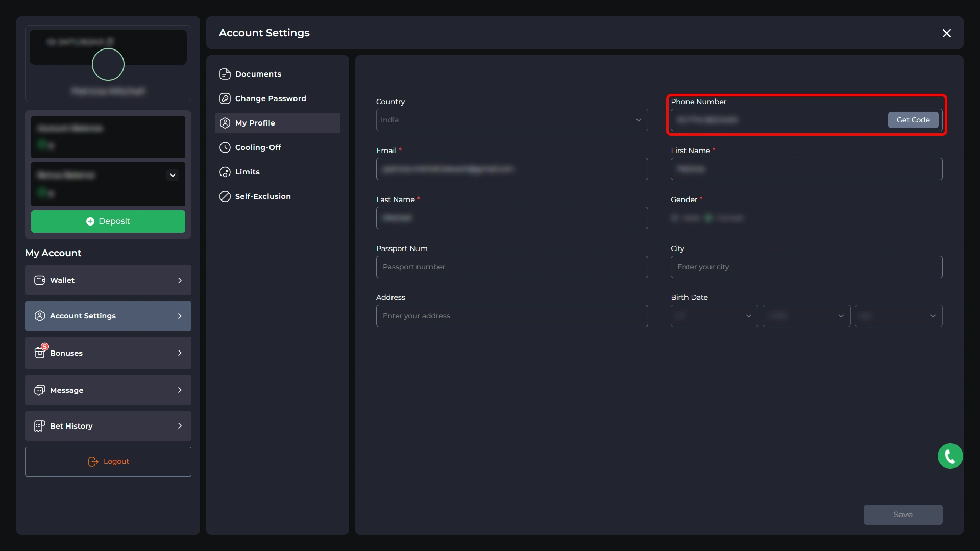980x551 pixels.
Task: Open the Birth Date month dropdown
Action: pyautogui.click(x=806, y=316)
